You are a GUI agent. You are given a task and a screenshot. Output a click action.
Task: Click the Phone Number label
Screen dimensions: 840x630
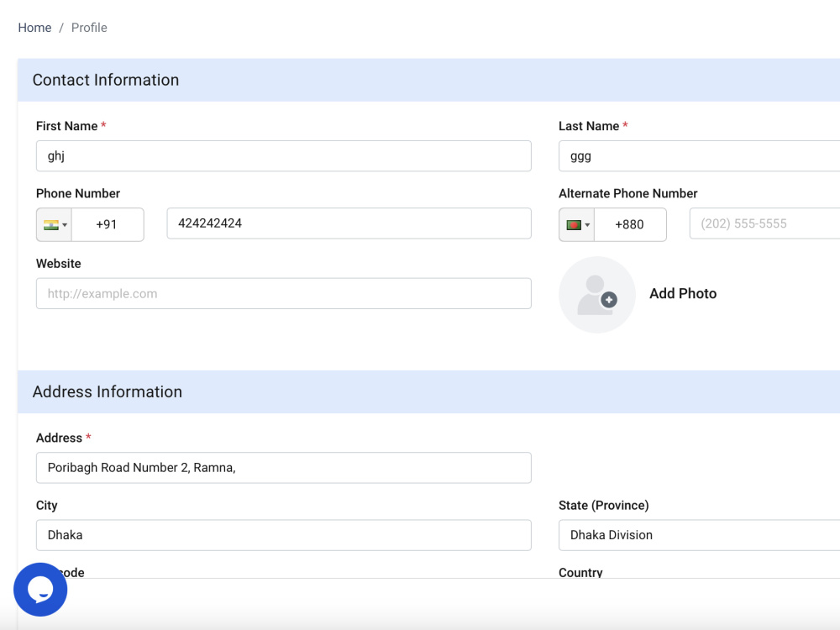point(78,193)
